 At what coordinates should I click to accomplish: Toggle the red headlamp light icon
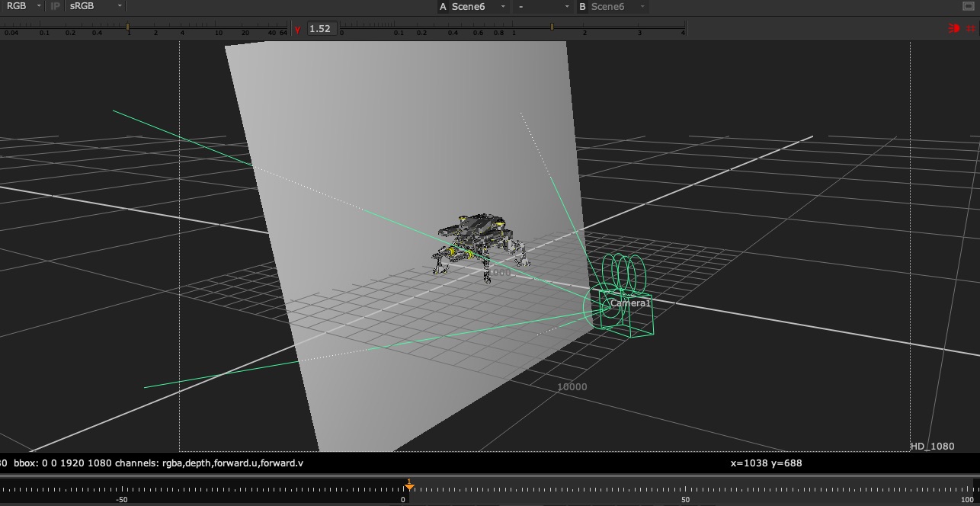(x=953, y=28)
